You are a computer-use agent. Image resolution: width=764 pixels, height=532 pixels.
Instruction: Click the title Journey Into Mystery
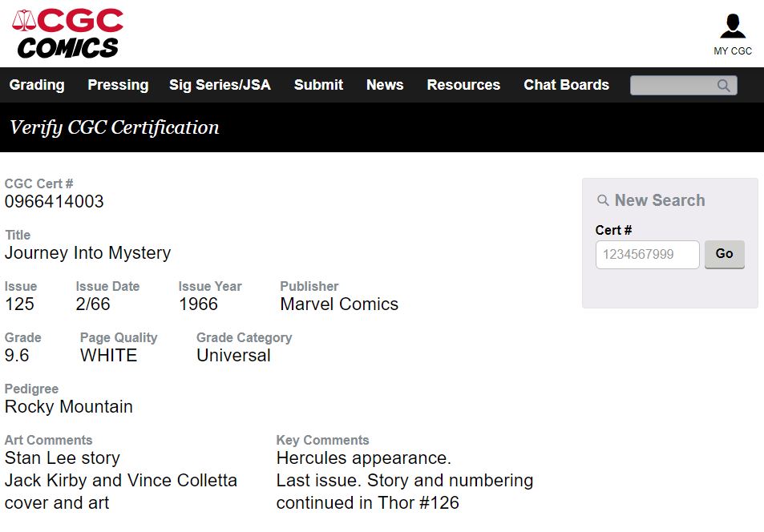pos(87,253)
